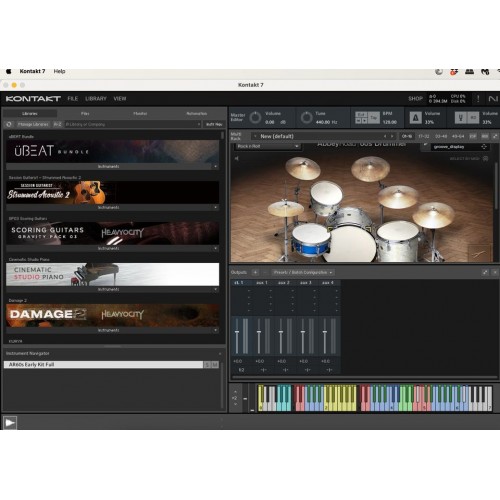Adjust the aux 4 output fader
This screenshot has width=500, height=500.
[x=325, y=333]
